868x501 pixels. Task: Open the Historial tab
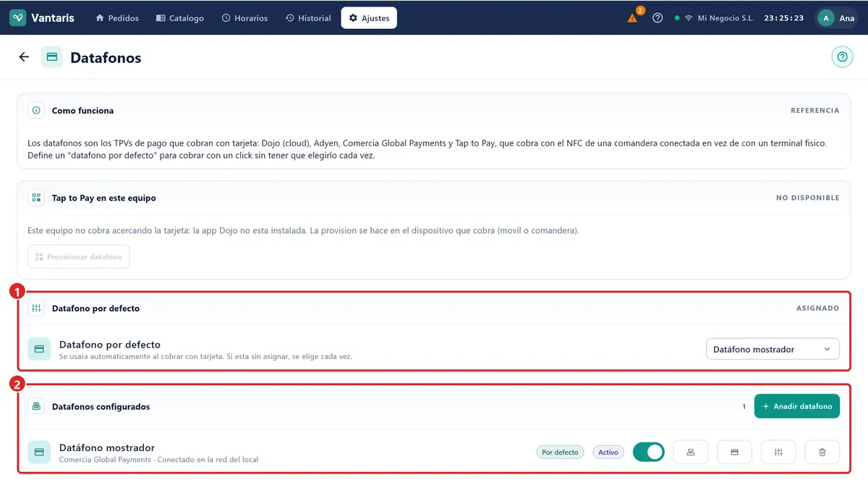click(x=308, y=18)
